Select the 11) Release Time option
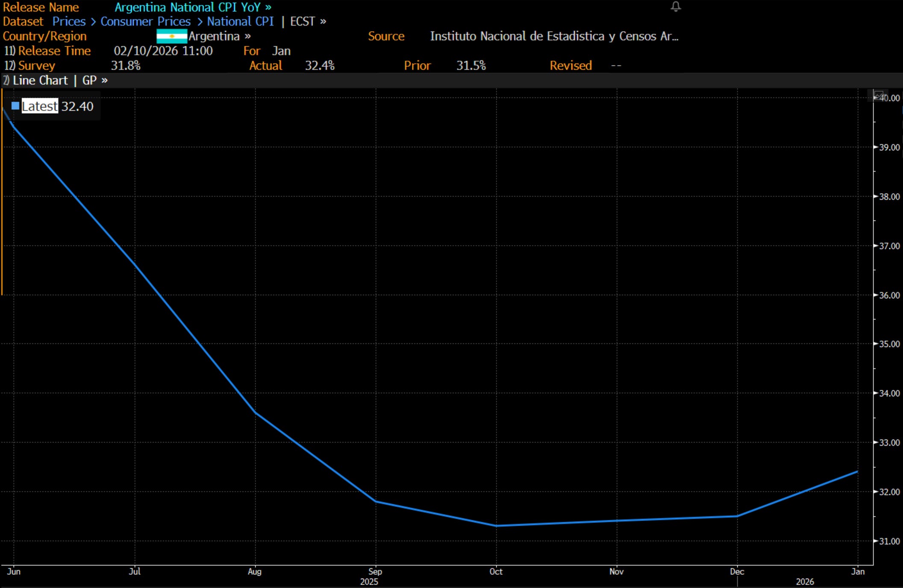Image resolution: width=903 pixels, height=588 pixels. click(47, 51)
